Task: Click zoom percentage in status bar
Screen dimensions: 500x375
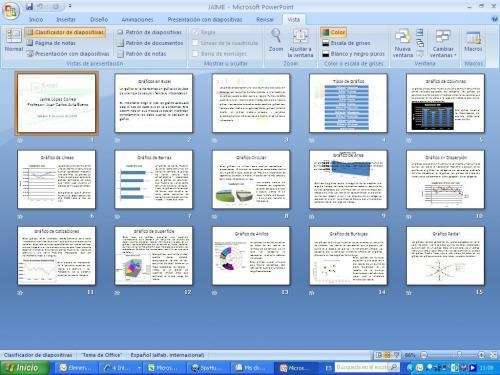Action: pyautogui.click(x=410, y=355)
